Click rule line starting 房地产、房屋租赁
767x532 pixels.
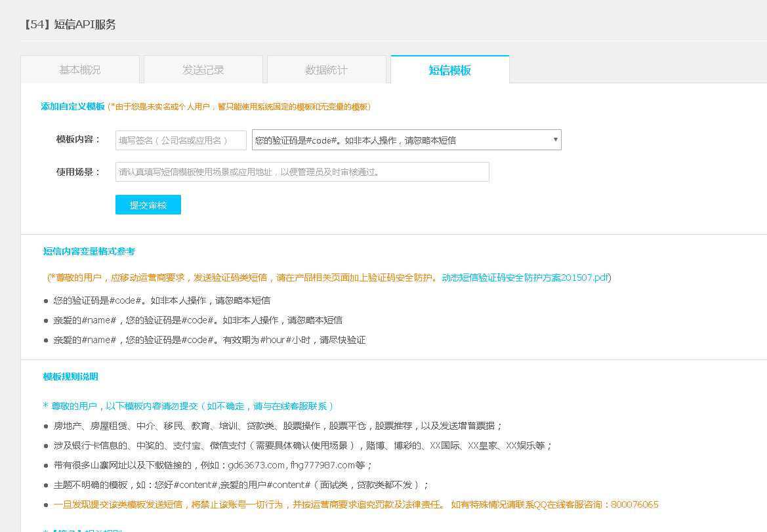pos(278,426)
